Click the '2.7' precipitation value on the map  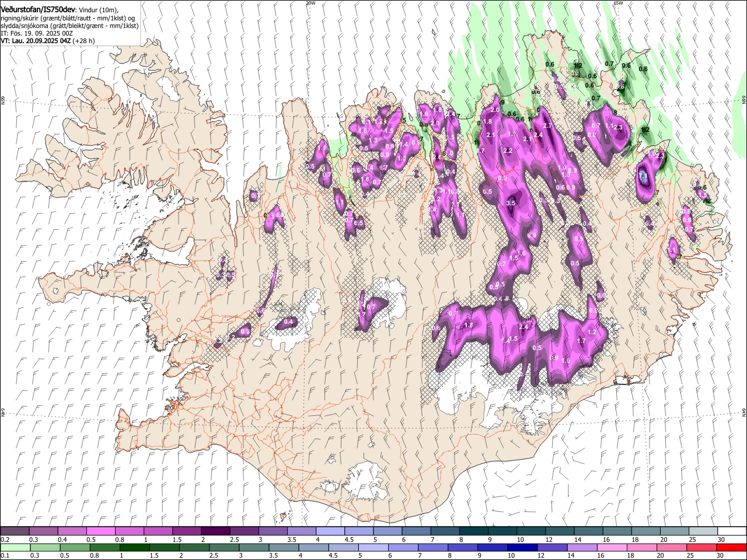(547, 126)
